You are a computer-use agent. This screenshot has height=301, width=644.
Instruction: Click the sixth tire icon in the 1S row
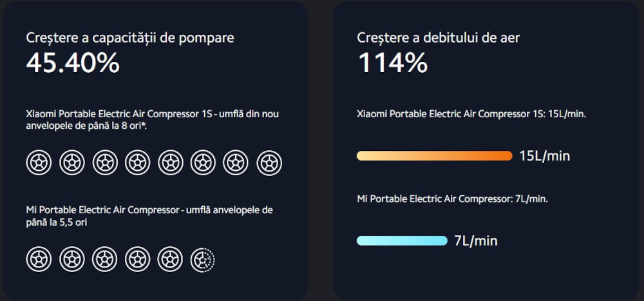tap(203, 163)
